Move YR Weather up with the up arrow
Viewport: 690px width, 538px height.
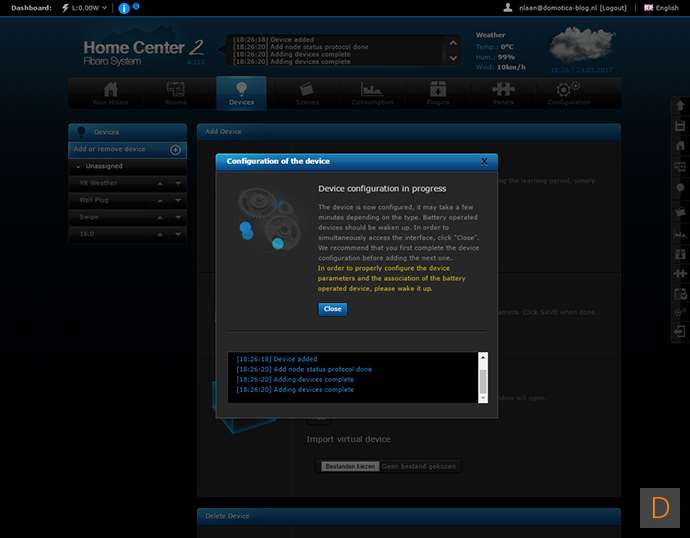[160, 183]
